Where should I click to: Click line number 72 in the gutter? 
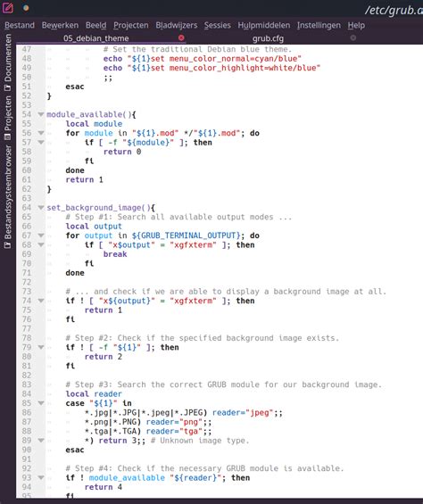coord(27,282)
